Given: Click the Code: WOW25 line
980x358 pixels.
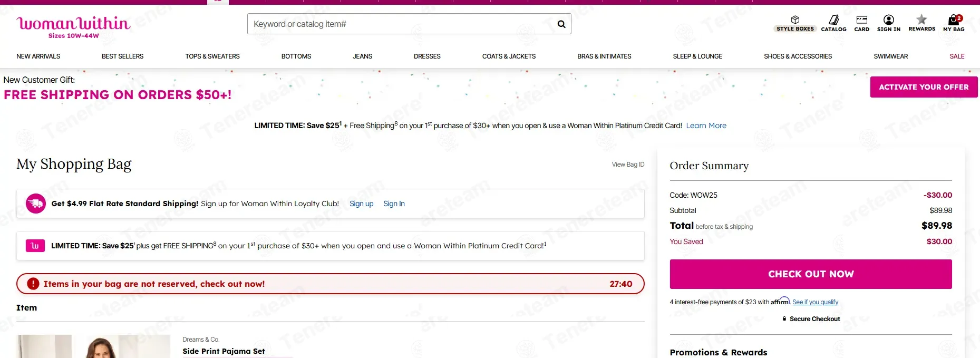Looking at the screenshot, I should coord(693,195).
